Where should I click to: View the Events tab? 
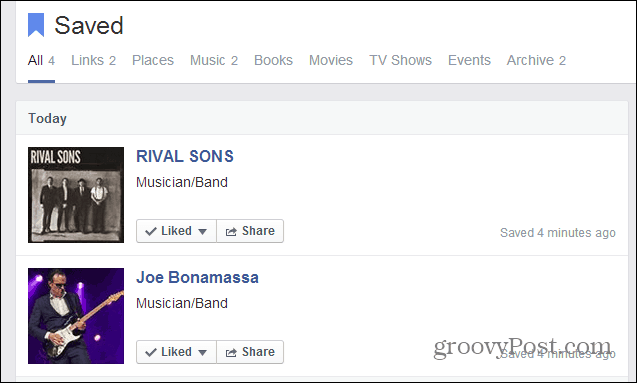469,61
